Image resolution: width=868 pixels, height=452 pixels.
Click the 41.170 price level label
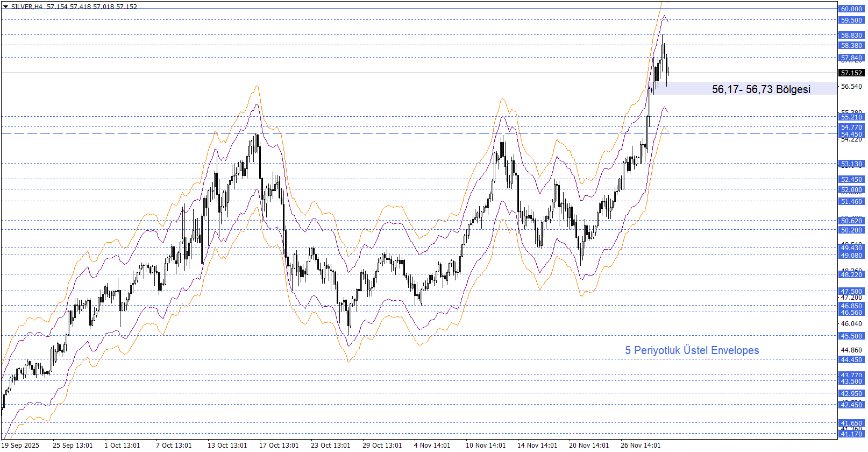tap(851, 434)
